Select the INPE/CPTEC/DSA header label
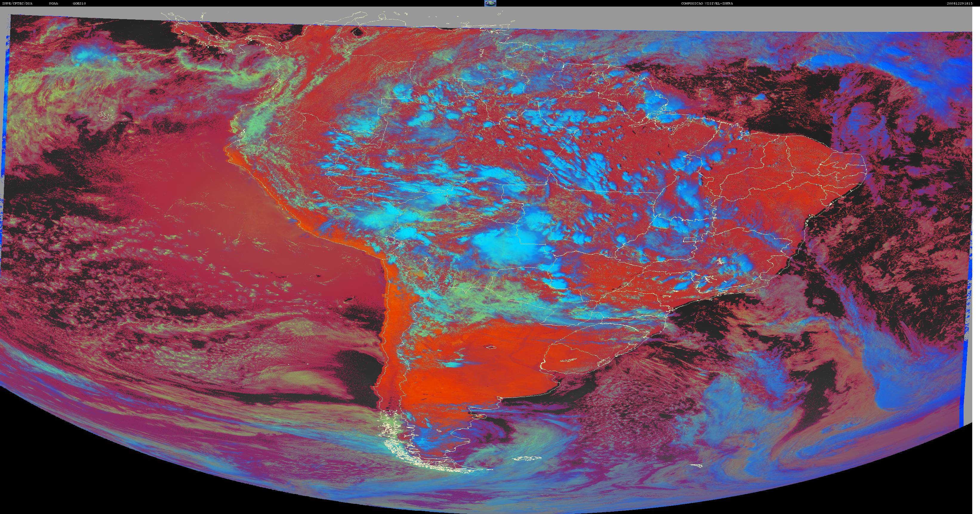The width and height of the screenshot is (980, 514). point(18,3)
